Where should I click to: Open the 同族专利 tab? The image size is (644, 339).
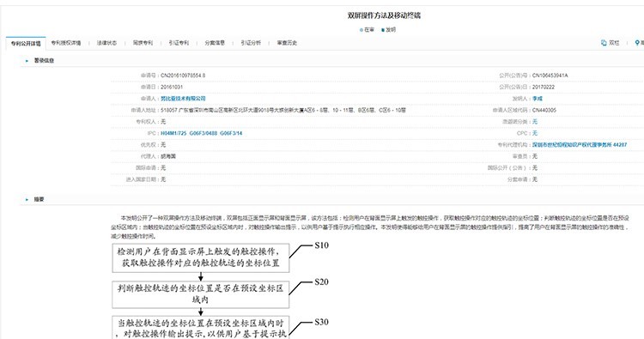(x=143, y=43)
